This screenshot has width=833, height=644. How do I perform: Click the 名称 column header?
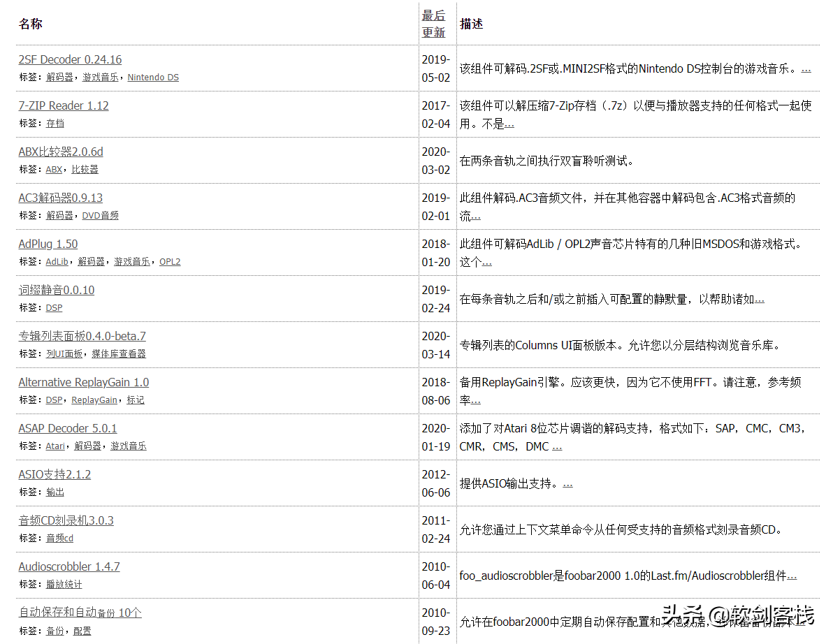tap(30, 24)
